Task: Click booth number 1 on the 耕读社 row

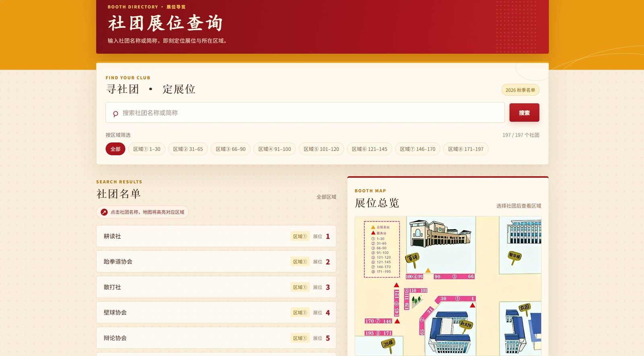Action: coord(328,236)
